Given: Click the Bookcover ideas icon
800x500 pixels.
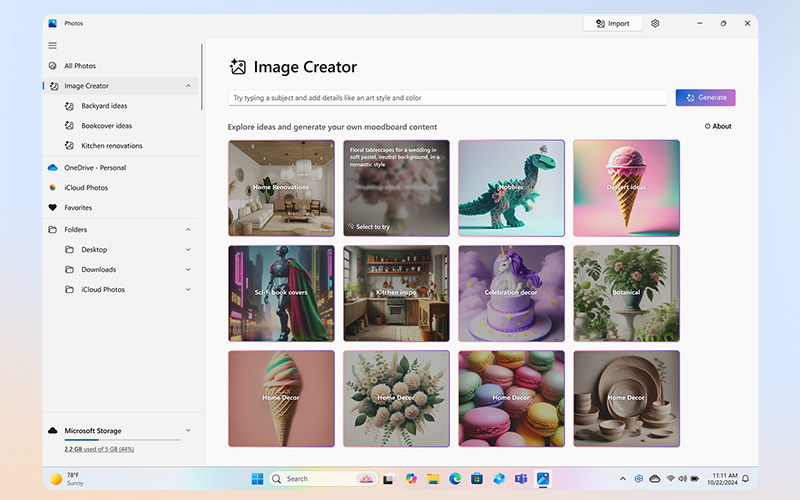Looking at the screenshot, I should [x=69, y=126].
